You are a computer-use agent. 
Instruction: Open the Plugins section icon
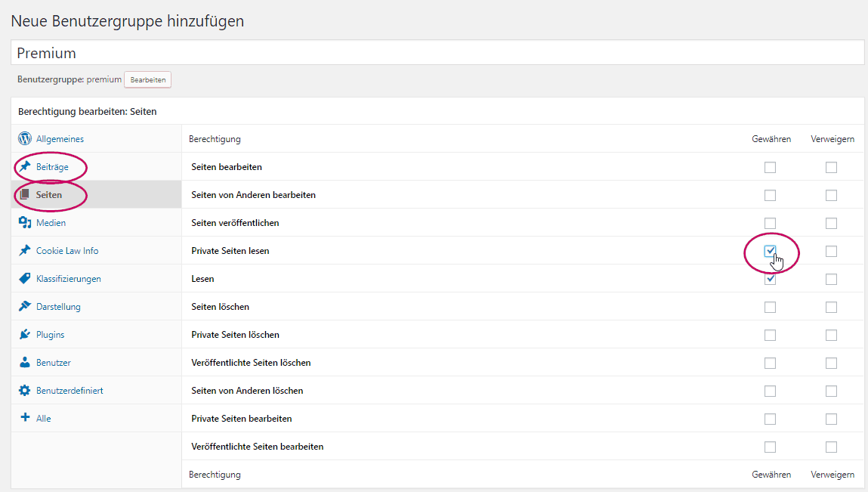coord(23,334)
